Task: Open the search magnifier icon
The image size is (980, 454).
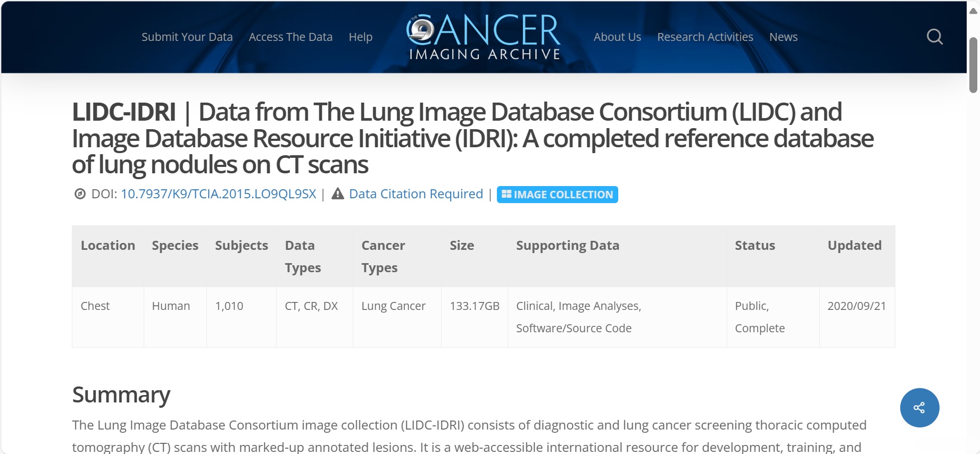Action: click(934, 37)
